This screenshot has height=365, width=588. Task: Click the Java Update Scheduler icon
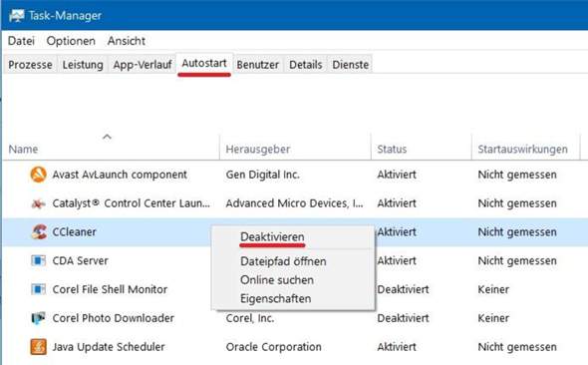pyautogui.click(x=38, y=347)
